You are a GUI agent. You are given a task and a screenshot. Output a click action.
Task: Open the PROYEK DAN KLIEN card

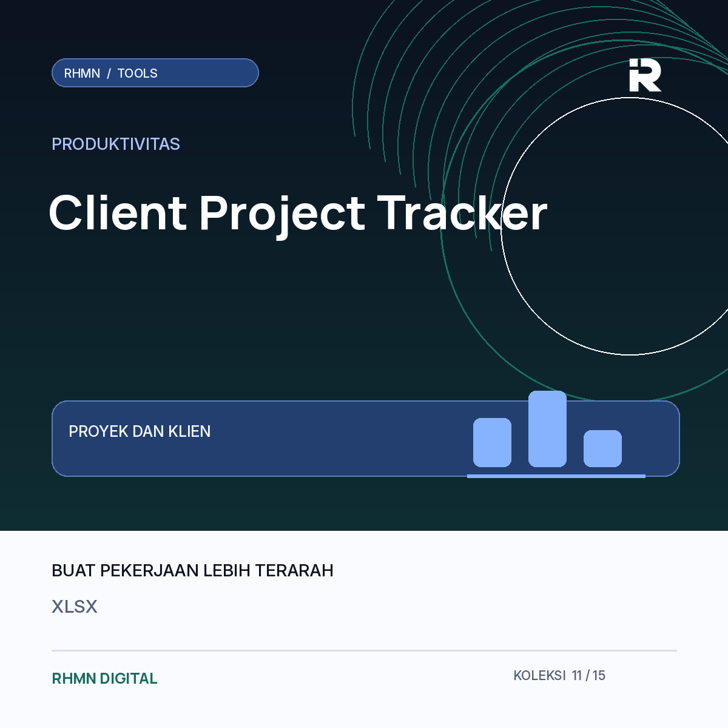(x=366, y=439)
